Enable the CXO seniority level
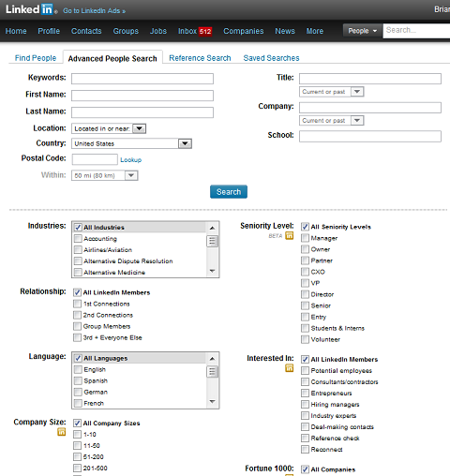 305,272
